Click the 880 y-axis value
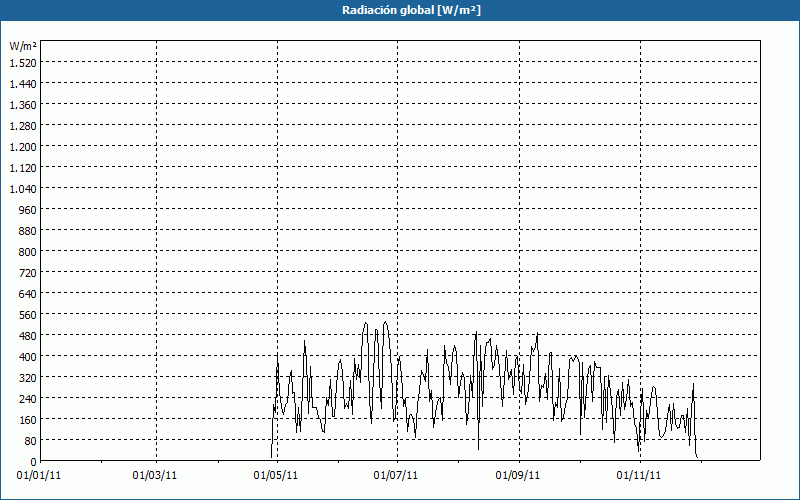This screenshot has width=800, height=500. tap(29, 231)
